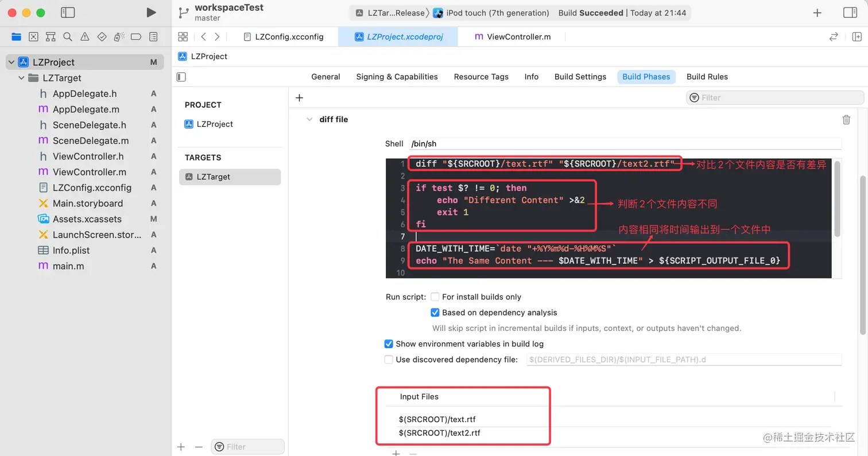Screen dimensions: 868x456
Task: Open Main.storyboard file
Action: pos(87,203)
